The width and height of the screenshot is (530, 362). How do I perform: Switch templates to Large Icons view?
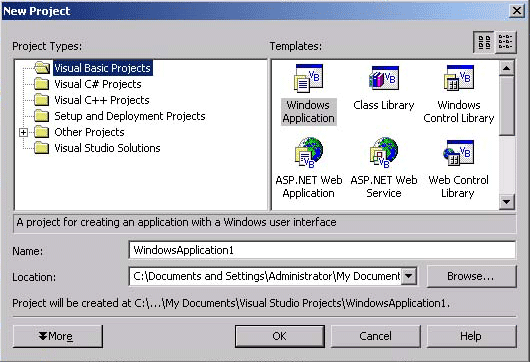click(484, 42)
